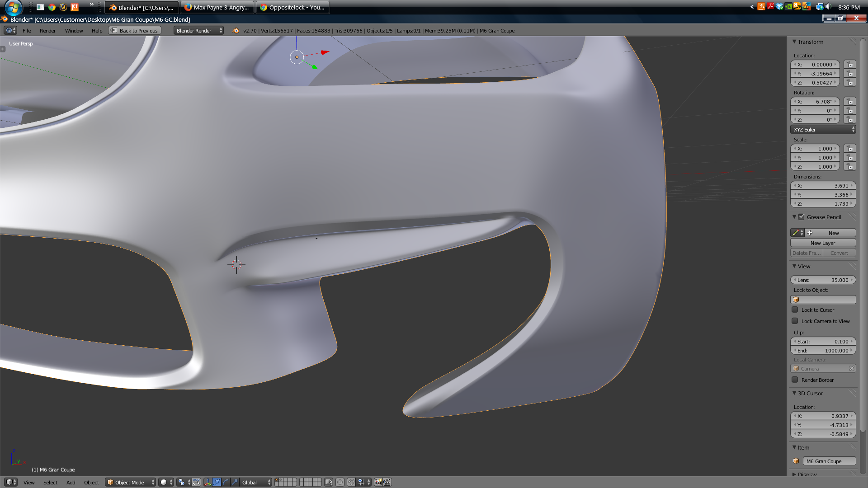The image size is (868, 488).
Task: Collapse the View panel
Action: click(x=794, y=266)
